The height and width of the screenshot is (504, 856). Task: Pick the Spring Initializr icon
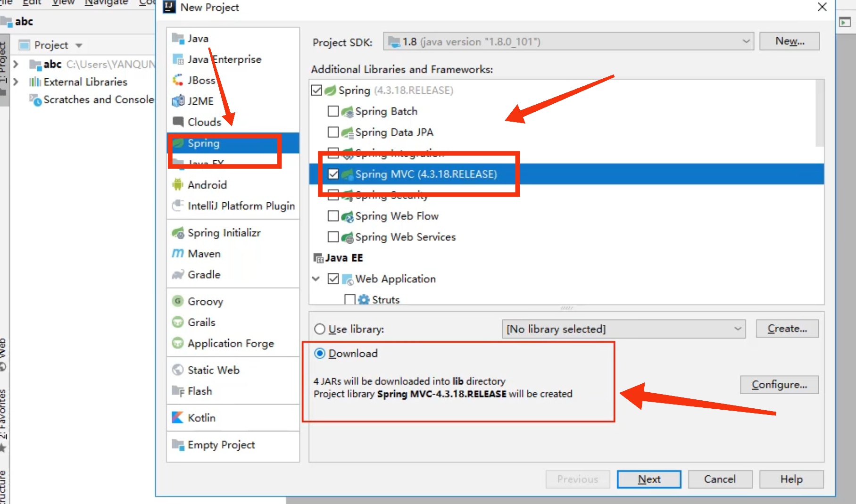178,233
